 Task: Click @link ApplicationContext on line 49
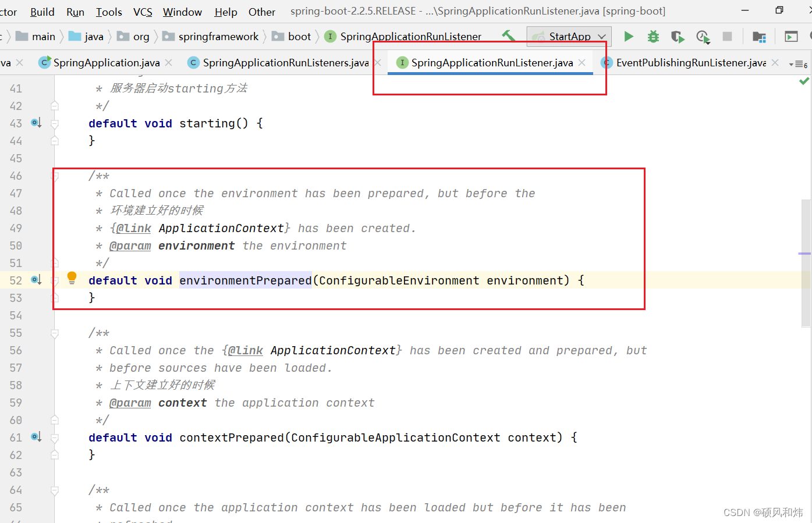pos(200,228)
